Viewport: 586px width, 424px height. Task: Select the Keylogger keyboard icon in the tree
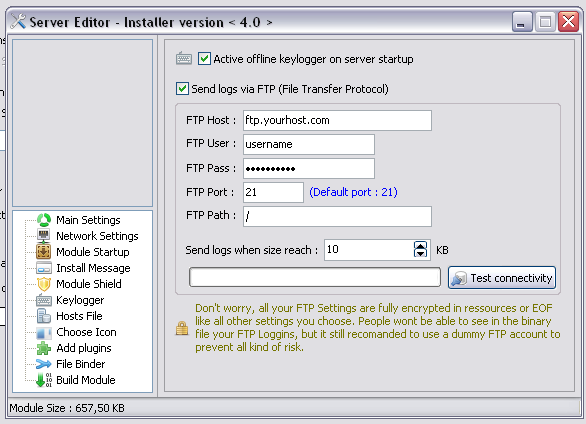point(44,300)
